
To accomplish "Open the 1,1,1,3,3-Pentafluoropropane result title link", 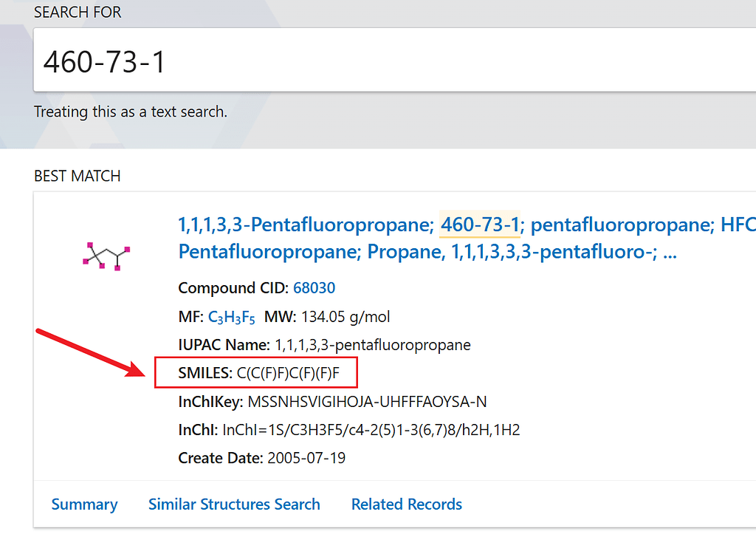I will [305, 224].
